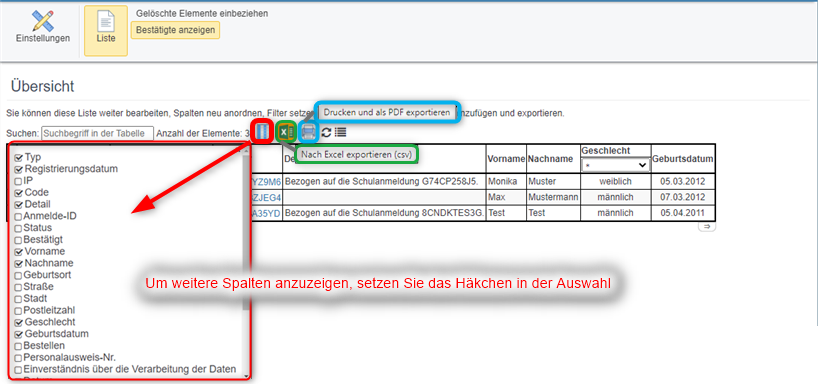Click the Bestätigte anzeigen button
818x384 pixels.
coord(175,30)
